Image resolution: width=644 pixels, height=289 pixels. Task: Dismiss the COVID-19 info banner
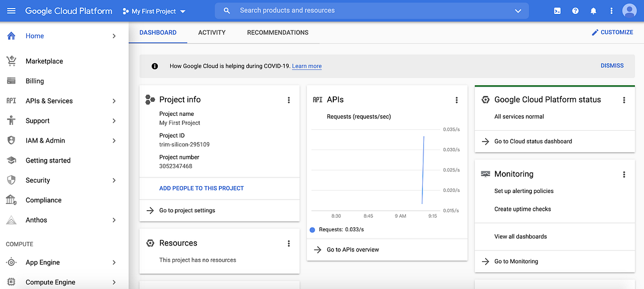tap(612, 65)
